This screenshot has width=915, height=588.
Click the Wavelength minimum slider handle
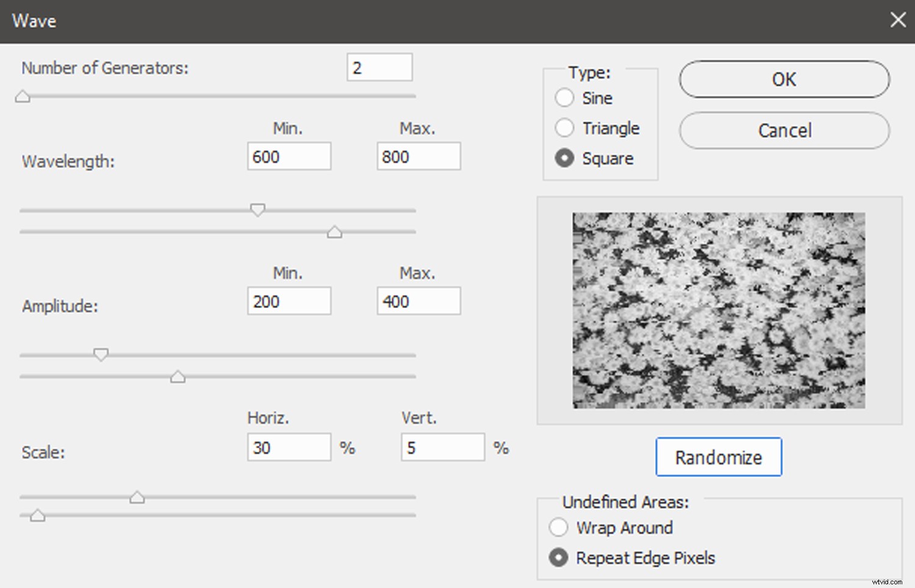pyautogui.click(x=258, y=210)
